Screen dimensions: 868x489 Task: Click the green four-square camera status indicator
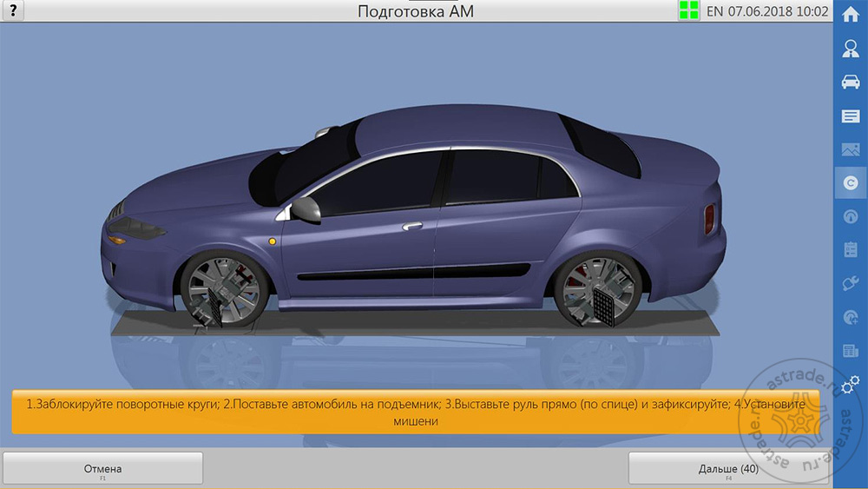tap(688, 10)
